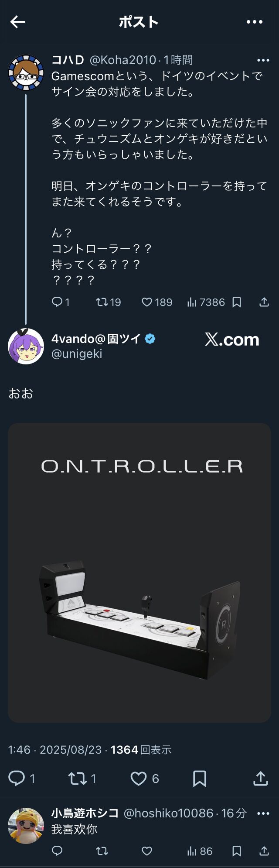Repost the main post with 1 repost
Screen dimensions: 279x868
(82, 778)
